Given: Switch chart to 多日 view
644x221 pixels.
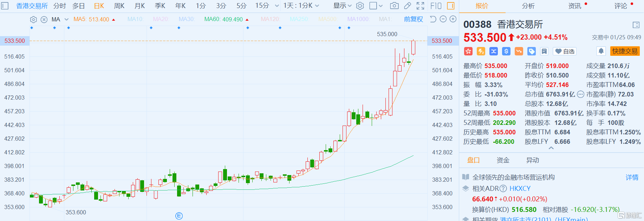Looking at the screenshot, I should [x=78, y=6].
